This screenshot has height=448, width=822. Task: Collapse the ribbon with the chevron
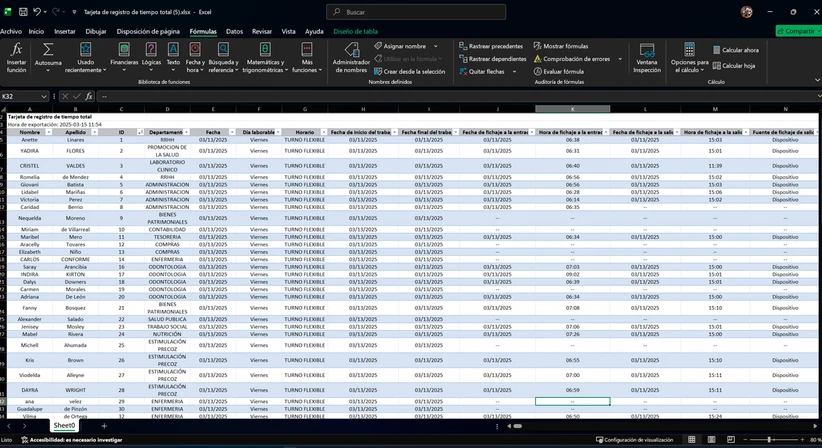tap(817, 80)
